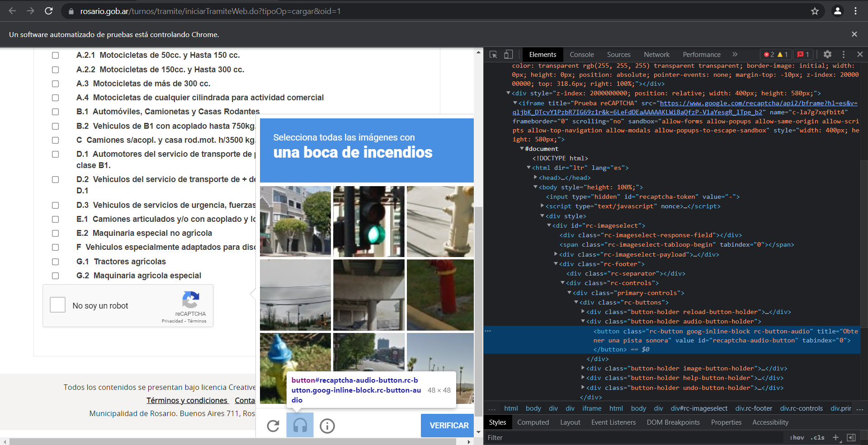Click the site padlock icon in address bar
The height and width of the screenshot is (445, 868).
tap(71, 11)
